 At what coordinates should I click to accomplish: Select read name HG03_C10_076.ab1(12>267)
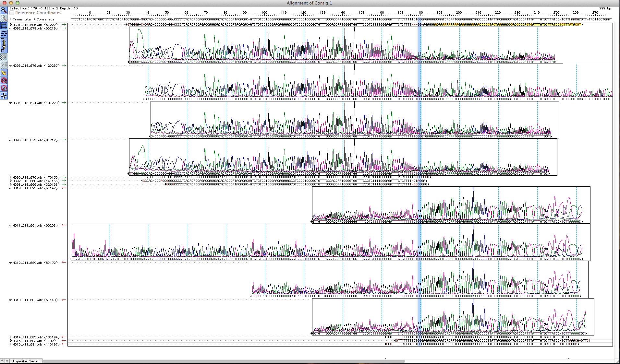pos(36,66)
